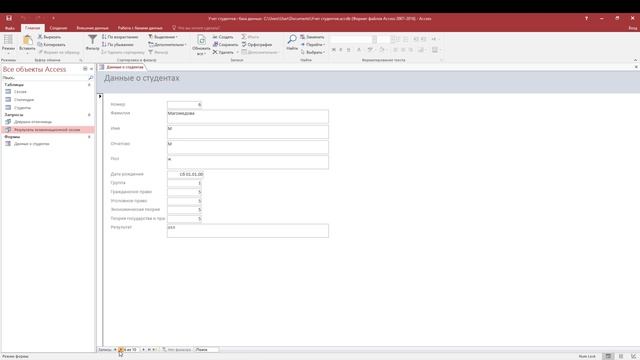Open the Выбрать select dropdown
The height and width of the screenshot is (360, 640).
(x=313, y=52)
